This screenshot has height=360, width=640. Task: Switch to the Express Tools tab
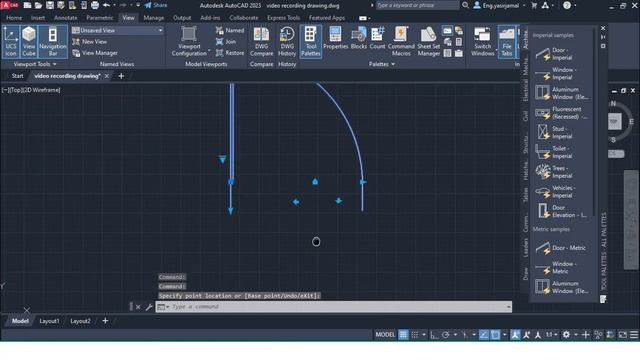[283, 18]
